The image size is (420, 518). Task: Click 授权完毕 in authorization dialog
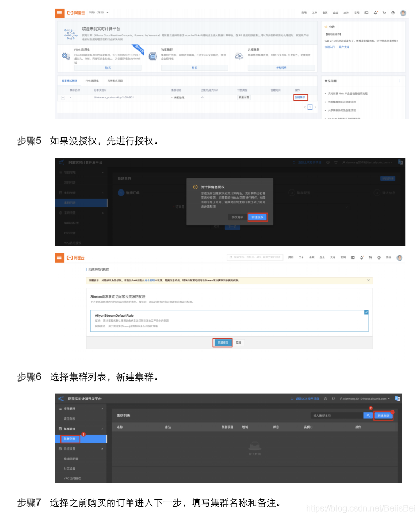pos(237,217)
